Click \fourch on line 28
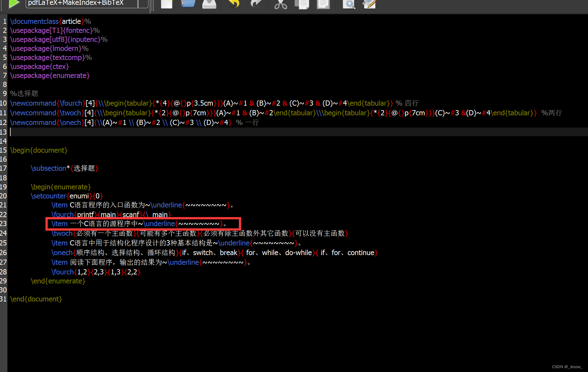Image resolution: width=588 pixels, height=372 pixels. [x=63, y=272]
